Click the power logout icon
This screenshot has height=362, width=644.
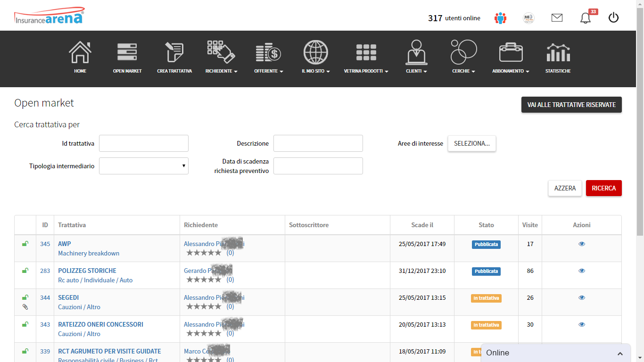pyautogui.click(x=613, y=18)
